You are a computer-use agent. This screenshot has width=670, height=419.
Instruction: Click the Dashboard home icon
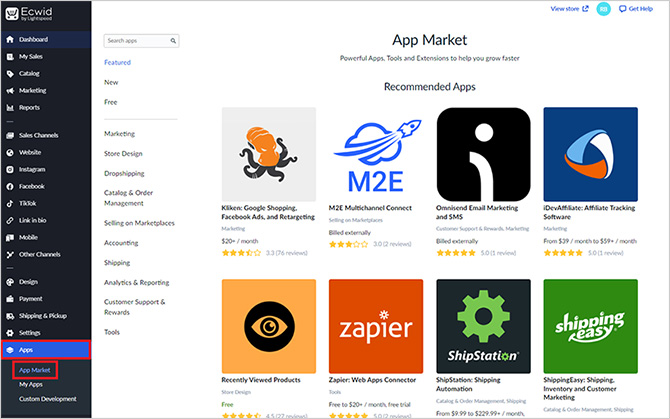10,39
